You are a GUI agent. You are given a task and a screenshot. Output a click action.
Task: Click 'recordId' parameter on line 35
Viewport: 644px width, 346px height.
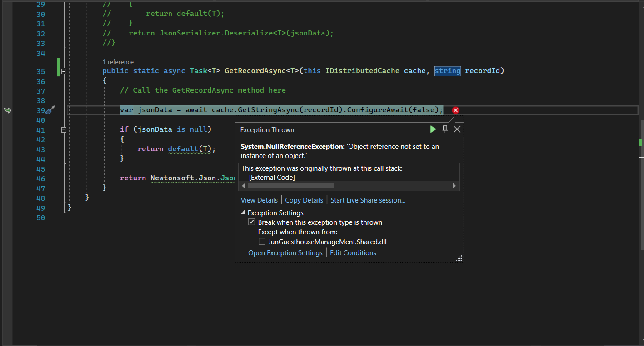coord(482,71)
